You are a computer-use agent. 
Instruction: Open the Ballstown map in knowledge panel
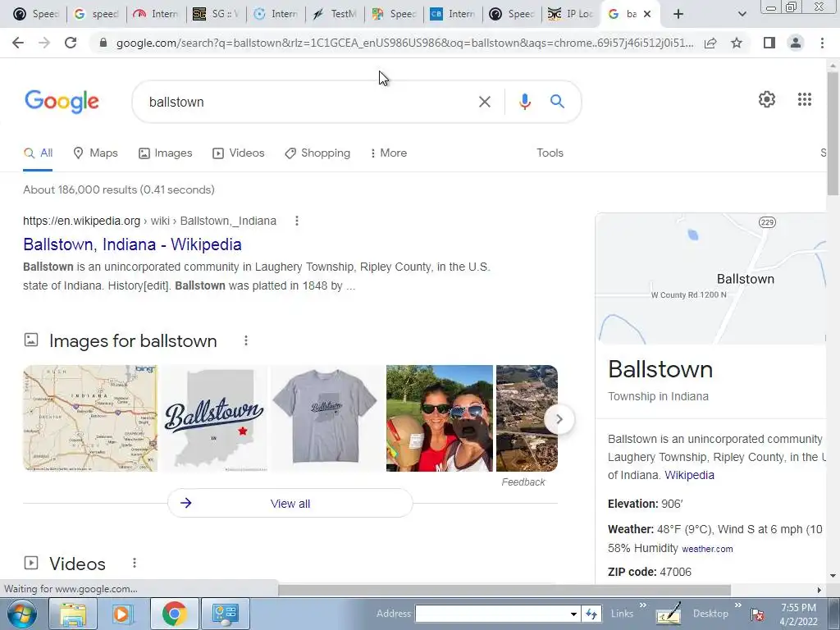711,279
